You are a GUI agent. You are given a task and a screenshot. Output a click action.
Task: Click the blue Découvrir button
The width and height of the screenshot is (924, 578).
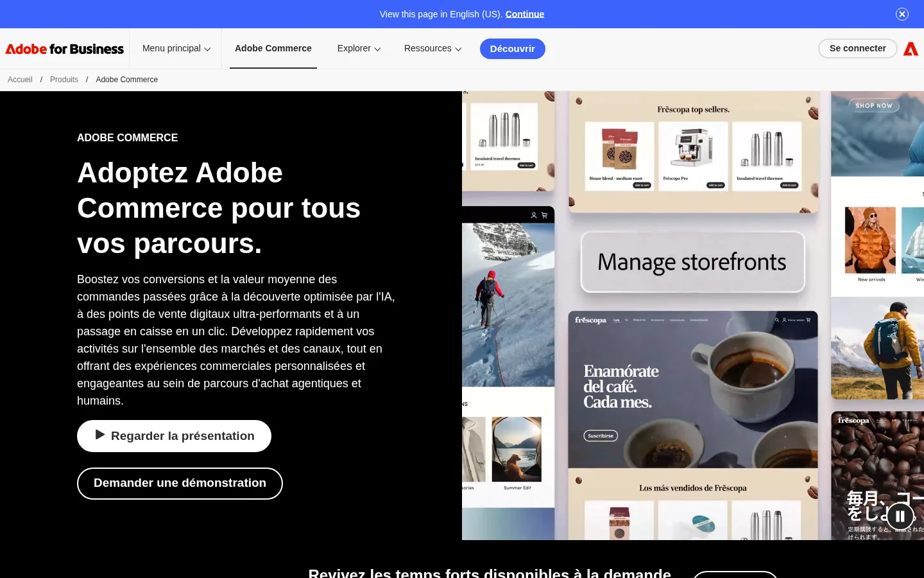(x=513, y=49)
